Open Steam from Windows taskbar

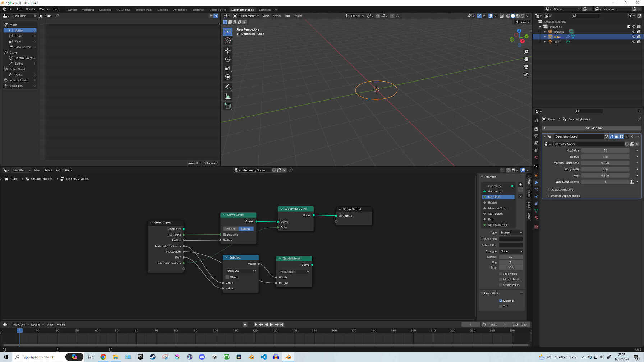coord(153,357)
